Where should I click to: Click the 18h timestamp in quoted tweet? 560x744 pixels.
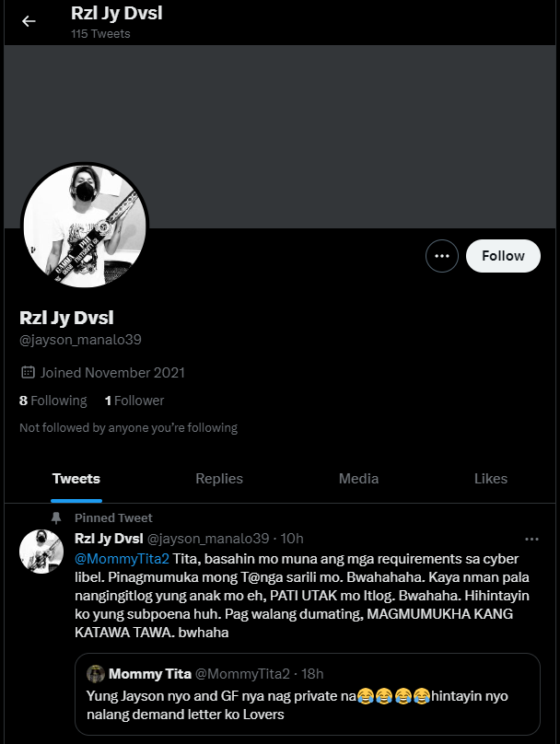click(312, 674)
